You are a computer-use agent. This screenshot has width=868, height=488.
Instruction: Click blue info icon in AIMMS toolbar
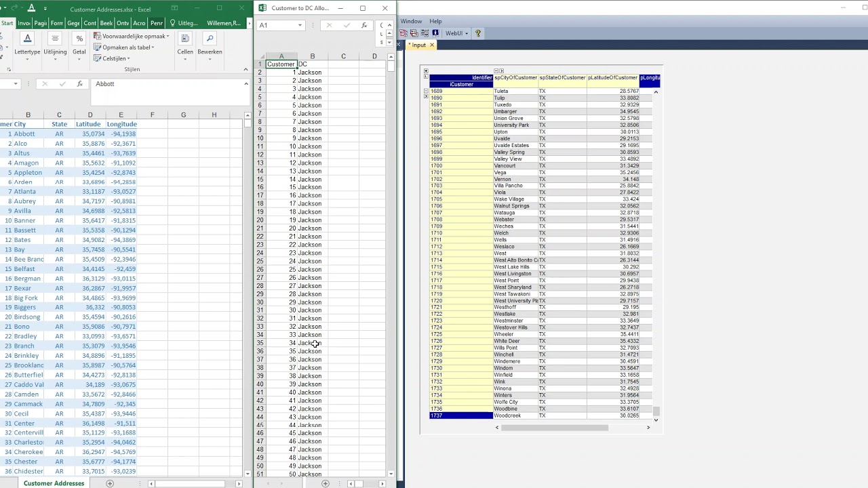pos(435,33)
